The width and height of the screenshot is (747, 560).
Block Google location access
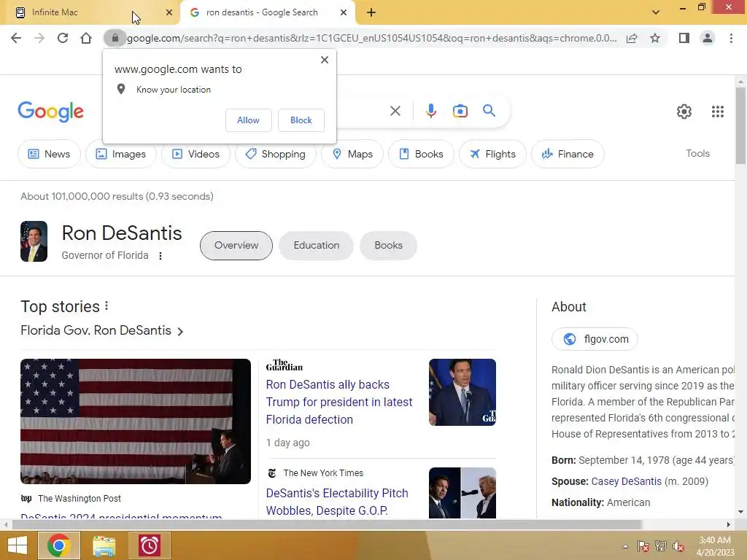[301, 120]
